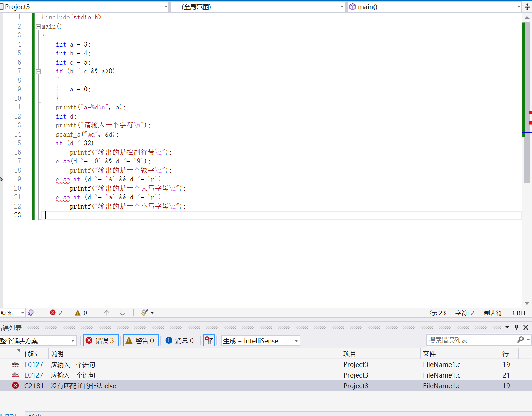Click the #include<stdio.h> line
This screenshot has height=416, width=532.
[x=71, y=17]
